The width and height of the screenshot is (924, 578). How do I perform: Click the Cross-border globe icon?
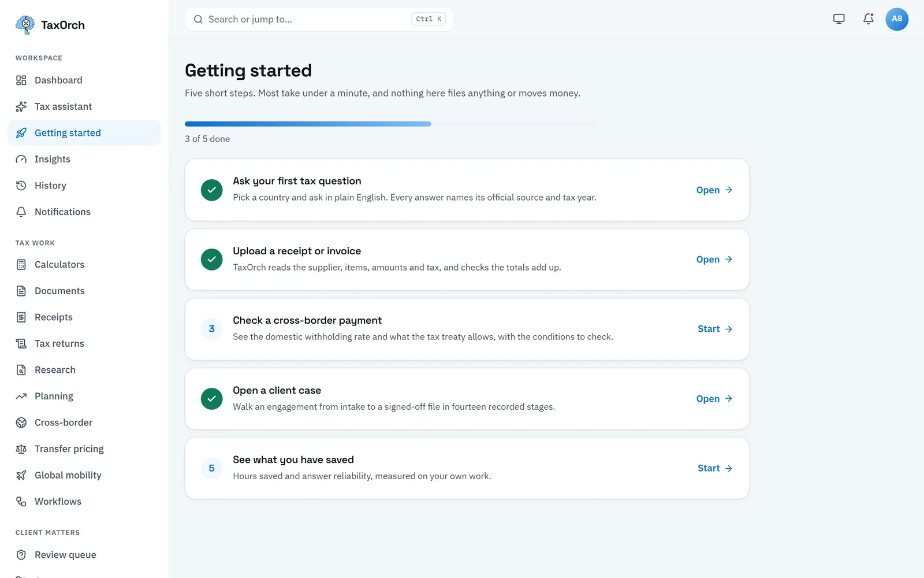[21, 423]
